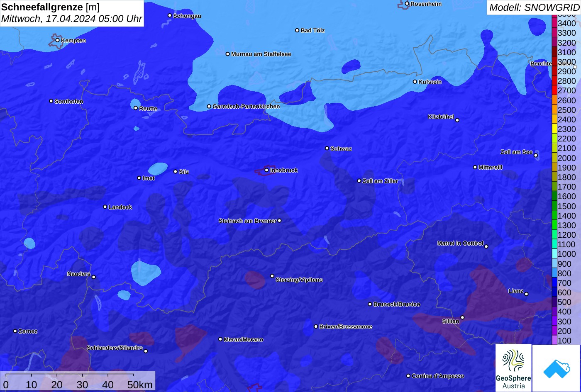The height and width of the screenshot is (392, 581).
Task: Select the Cortina d'Ampezzo label
Action: pyautogui.click(x=438, y=376)
